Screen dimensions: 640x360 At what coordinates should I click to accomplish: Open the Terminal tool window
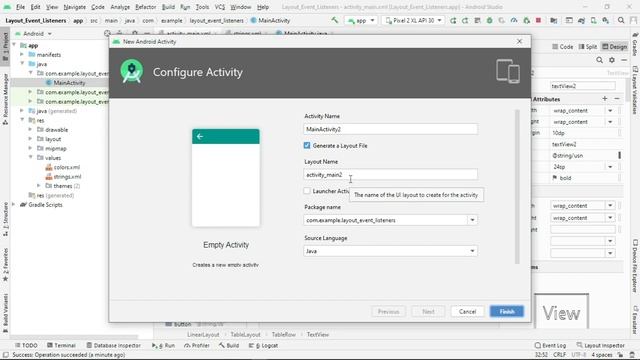[x=61, y=345]
